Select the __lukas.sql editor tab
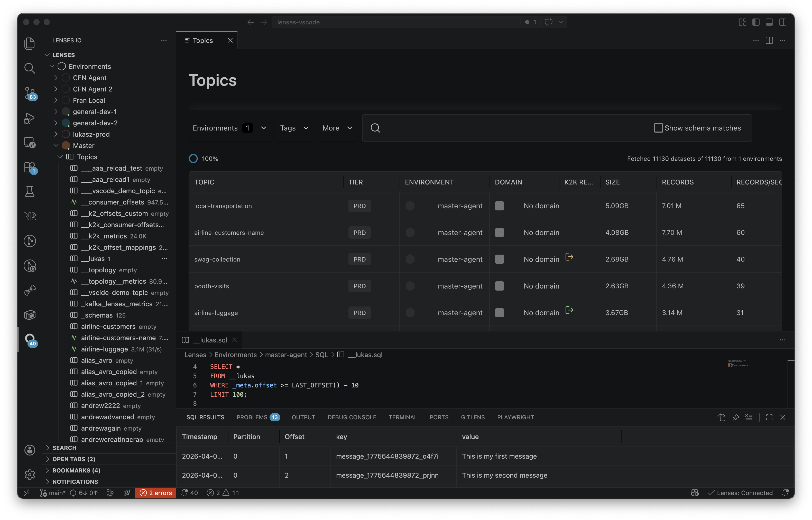The height and width of the screenshot is (520, 812). [209, 340]
